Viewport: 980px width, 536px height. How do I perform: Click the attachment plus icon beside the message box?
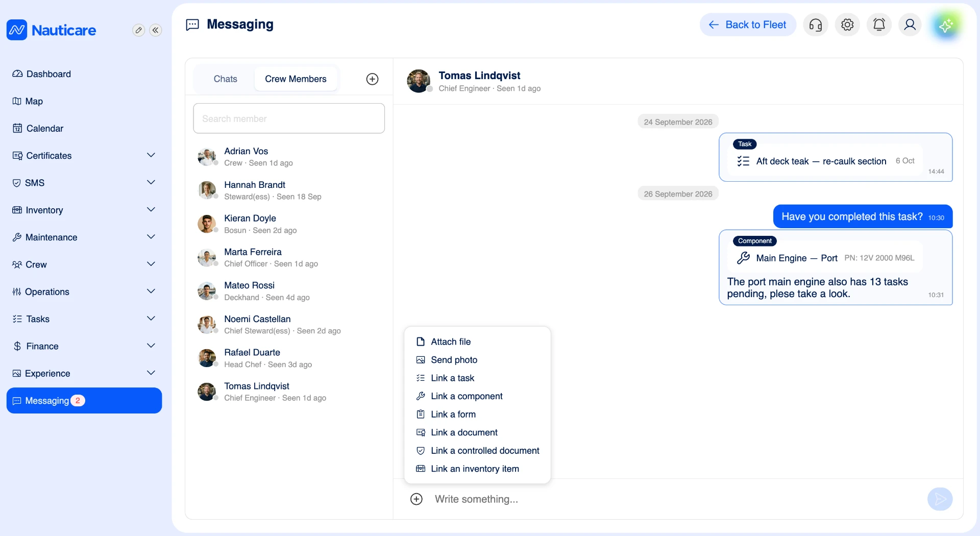click(x=416, y=499)
